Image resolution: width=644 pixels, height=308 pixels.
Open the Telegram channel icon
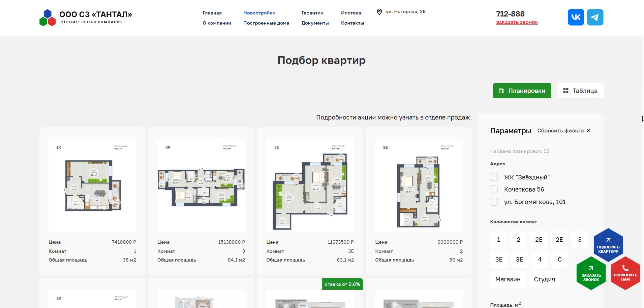(x=595, y=17)
